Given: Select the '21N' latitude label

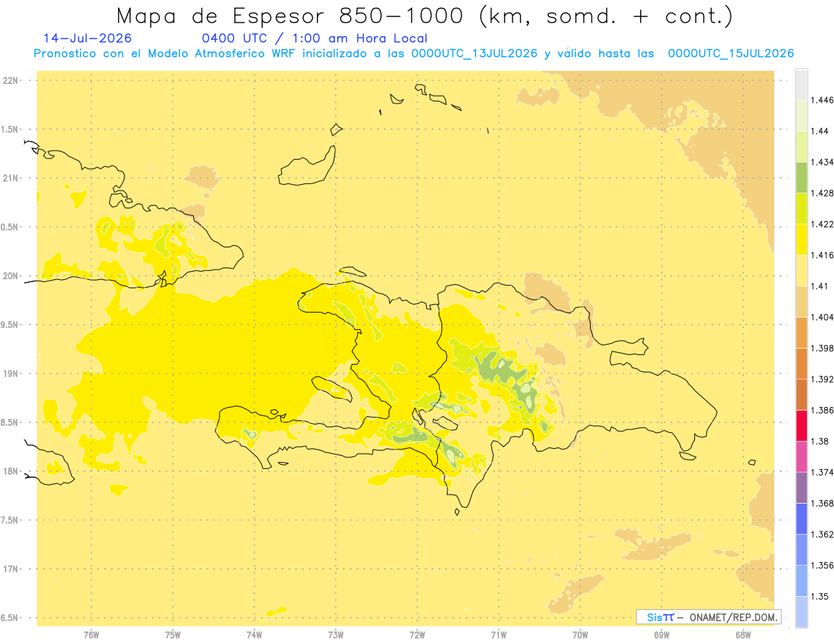Looking at the screenshot, I should point(10,179).
